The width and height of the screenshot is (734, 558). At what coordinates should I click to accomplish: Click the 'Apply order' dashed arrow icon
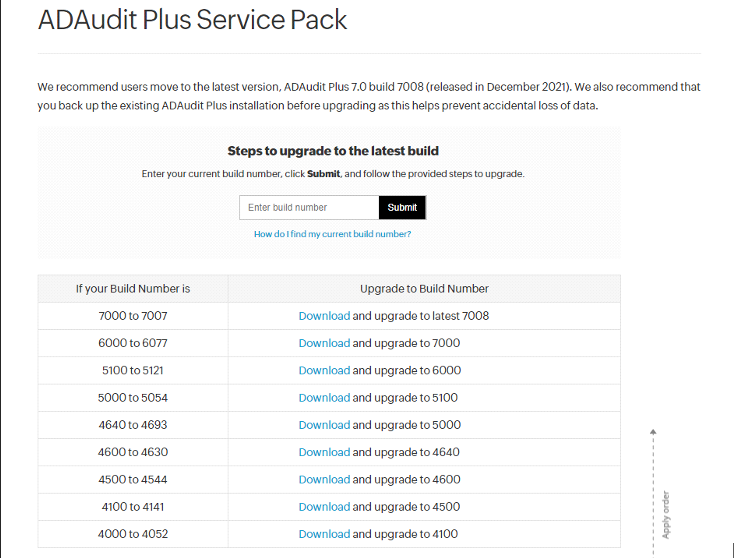pos(653,492)
